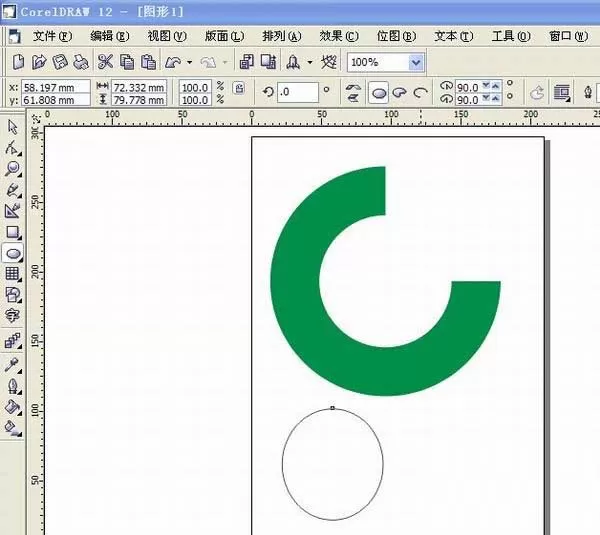600x535 pixels.
Task: Mirror object vertically with bottom mirror button
Action: 353,98
